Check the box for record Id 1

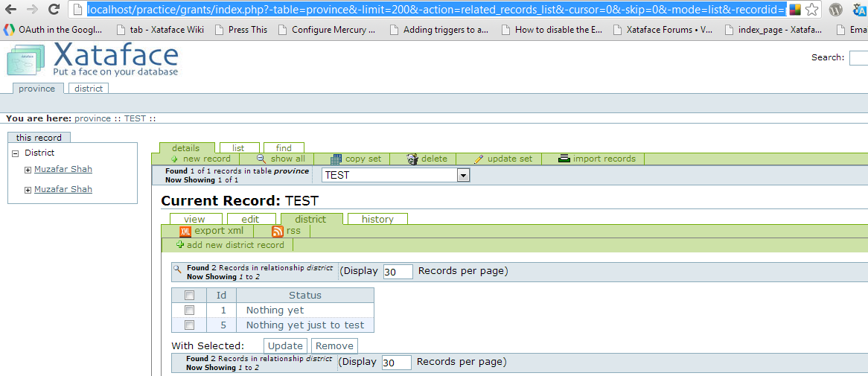(x=189, y=310)
